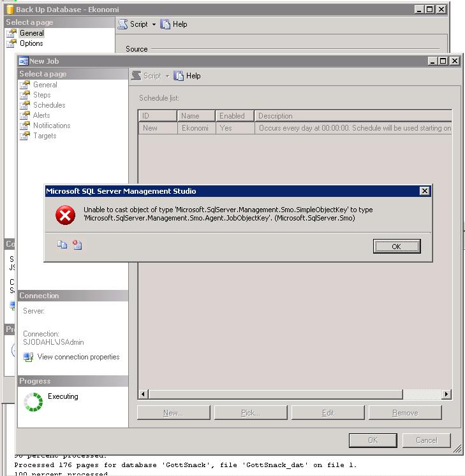Image resolution: width=465 pixels, height=476 pixels.
Task: Open Help in New Job toolbar
Action: click(x=188, y=76)
